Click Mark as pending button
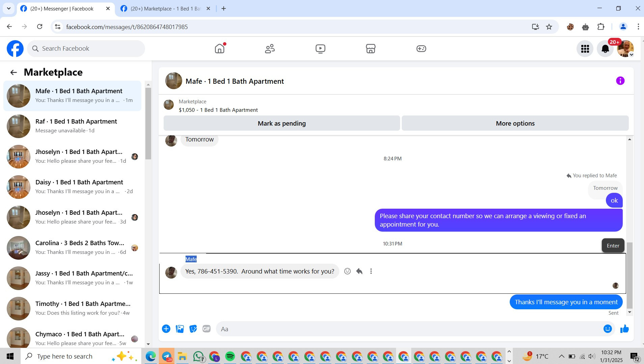644x364 pixels. pos(282,123)
